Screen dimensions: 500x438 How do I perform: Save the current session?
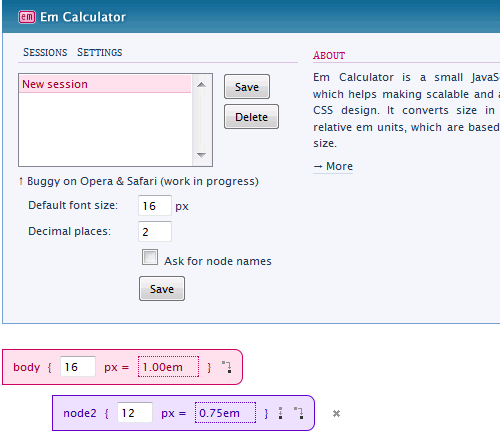pos(247,87)
